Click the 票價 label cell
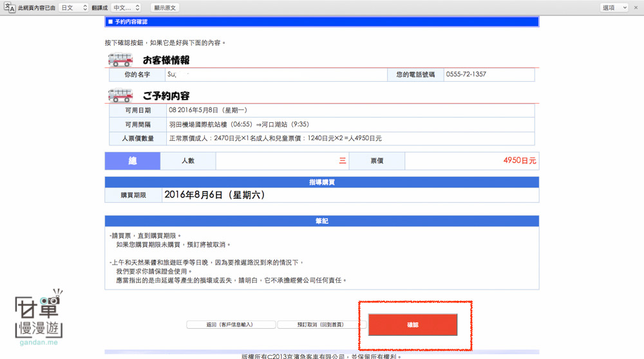The image size is (644, 359). pyautogui.click(x=377, y=161)
